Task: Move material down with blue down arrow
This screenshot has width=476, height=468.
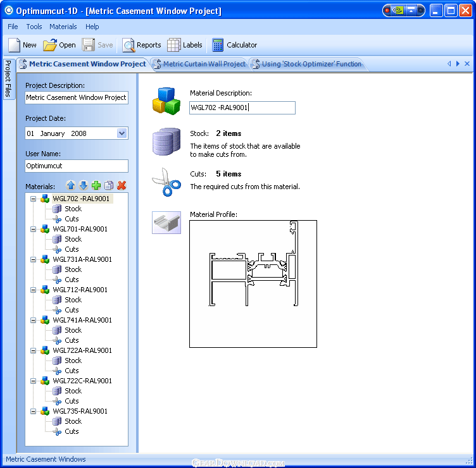Action: (84, 185)
